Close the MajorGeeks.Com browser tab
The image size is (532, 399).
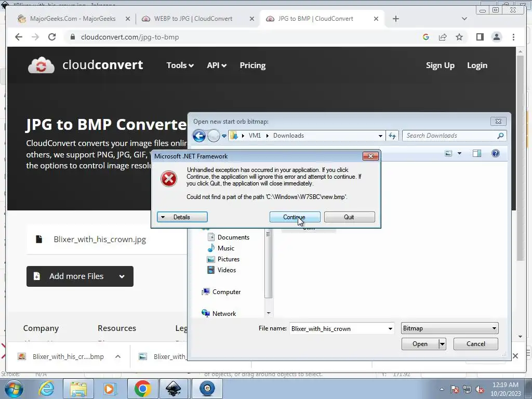pyautogui.click(x=128, y=19)
